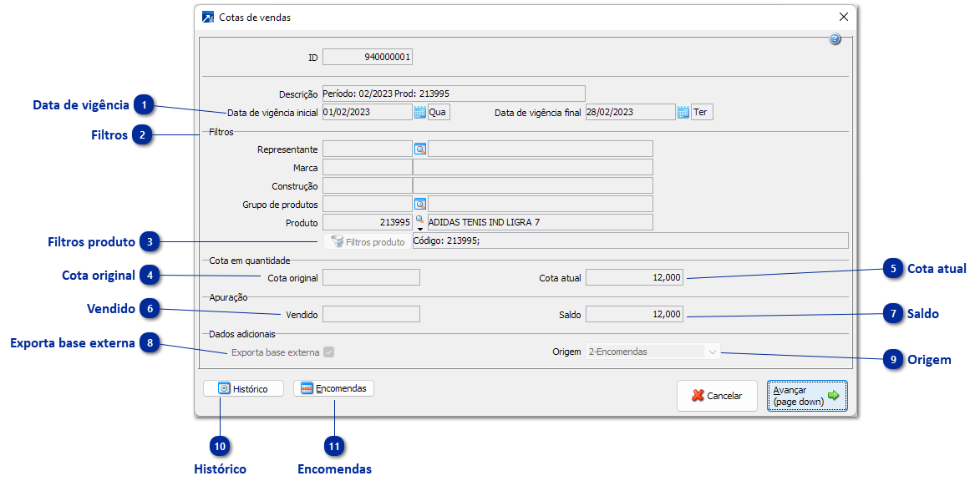The width and height of the screenshot is (980, 491).
Task: Click the Vendido value field
Action: click(x=371, y=314)
